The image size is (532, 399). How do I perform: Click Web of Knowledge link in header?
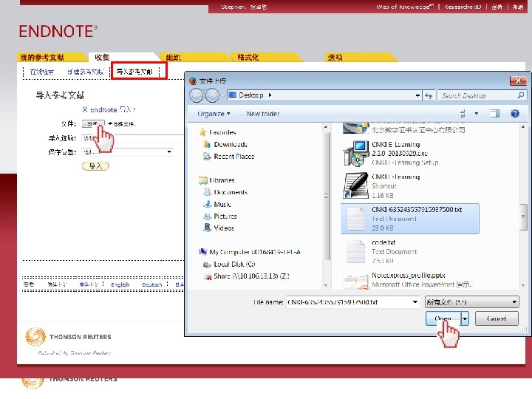[405, 7]
